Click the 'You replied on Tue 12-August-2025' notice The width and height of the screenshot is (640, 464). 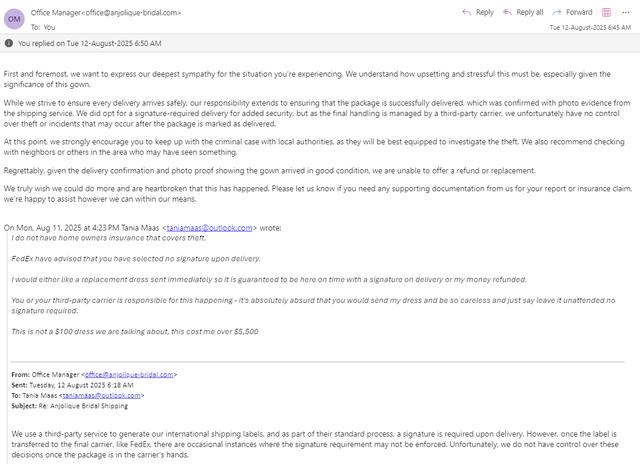pos(89,43)
